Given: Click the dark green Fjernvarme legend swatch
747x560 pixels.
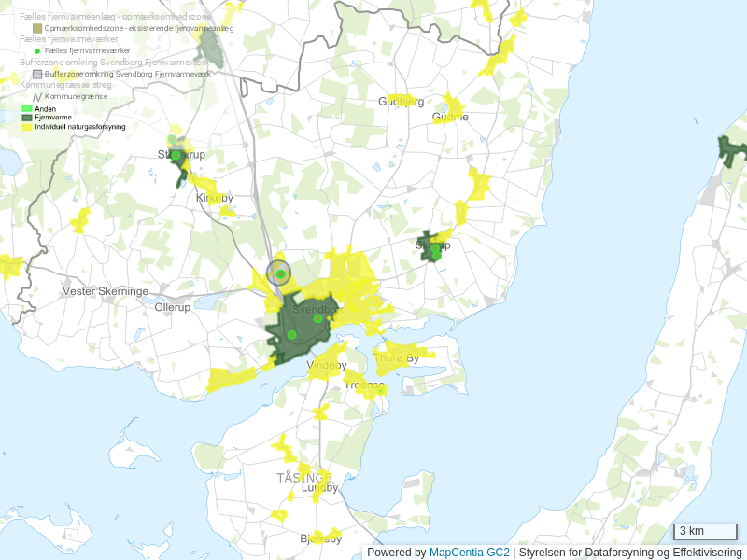Looking at the screenshot, I should [x=27, y=118].
